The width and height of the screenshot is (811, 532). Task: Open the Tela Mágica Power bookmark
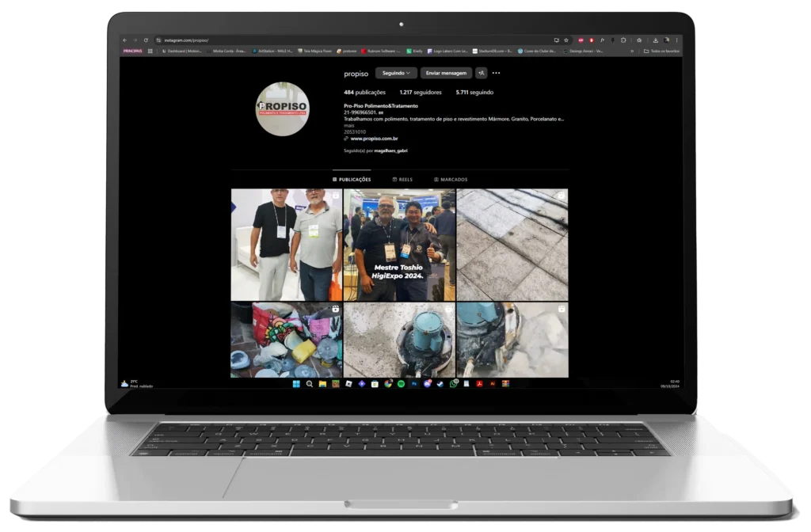click(x=314, y=51)
